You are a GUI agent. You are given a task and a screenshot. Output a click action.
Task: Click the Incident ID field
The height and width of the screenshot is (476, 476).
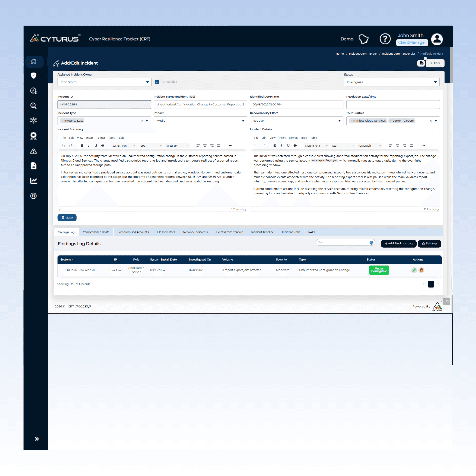(x=104, y=104)
